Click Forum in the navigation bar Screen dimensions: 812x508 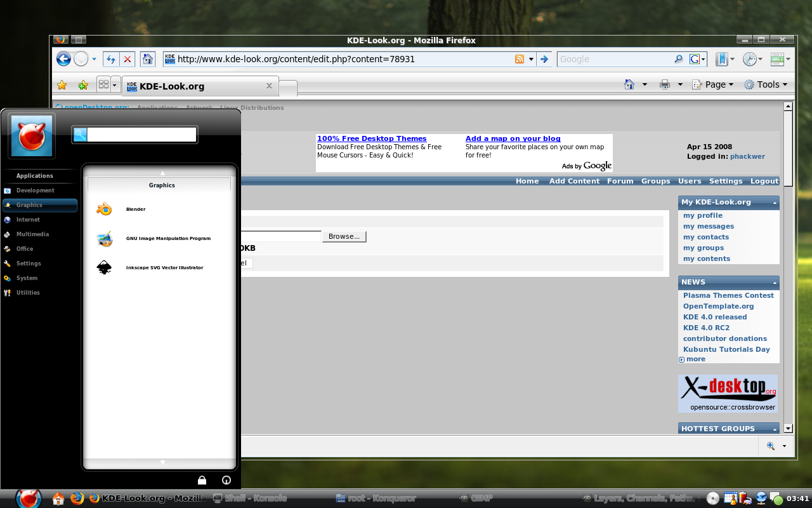tap(620, 181)
